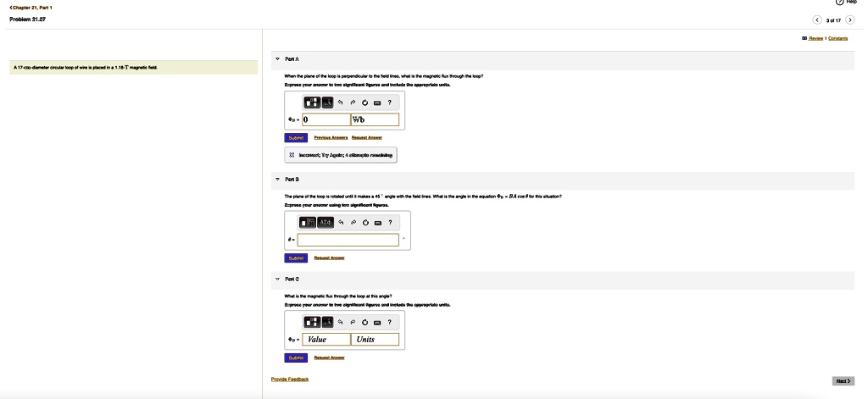Screen dimensions: 868x399
Task: Go to the next problem with the right arrow
Action: pyautogui.click(x=850, y=20)
